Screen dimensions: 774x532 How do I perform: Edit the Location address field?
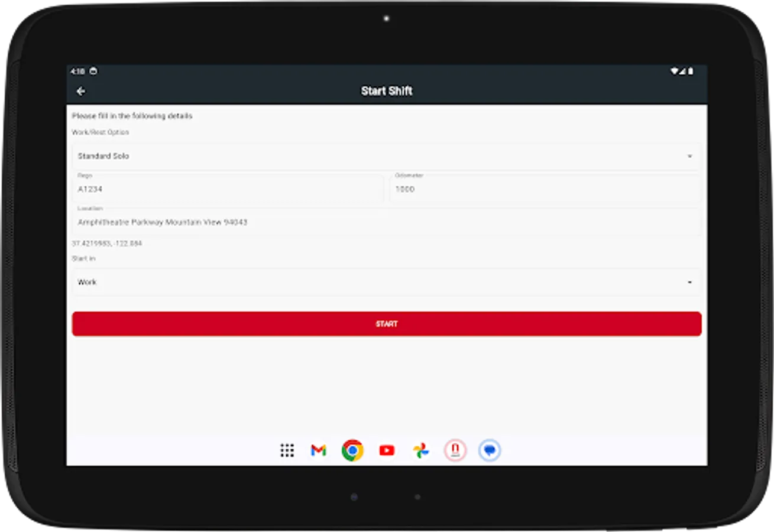[387, 222]
